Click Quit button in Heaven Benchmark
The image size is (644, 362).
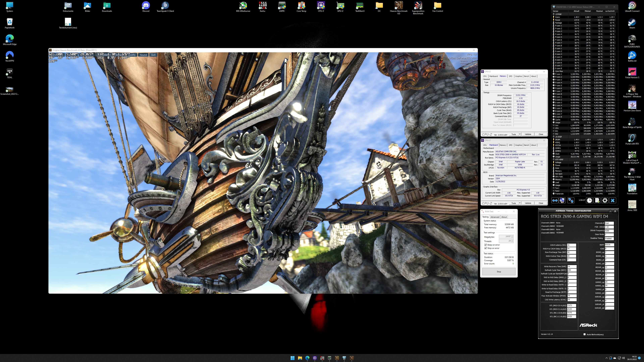[153, 55]
